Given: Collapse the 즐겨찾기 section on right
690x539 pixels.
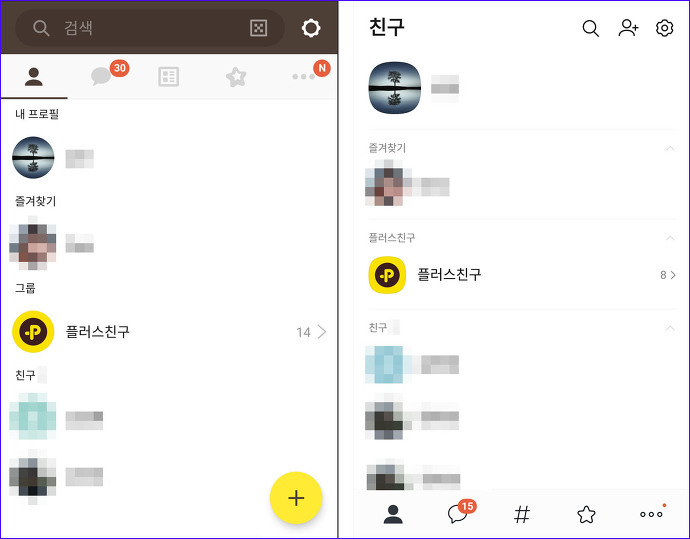Looking at the screenshot, I should point(670,148).
